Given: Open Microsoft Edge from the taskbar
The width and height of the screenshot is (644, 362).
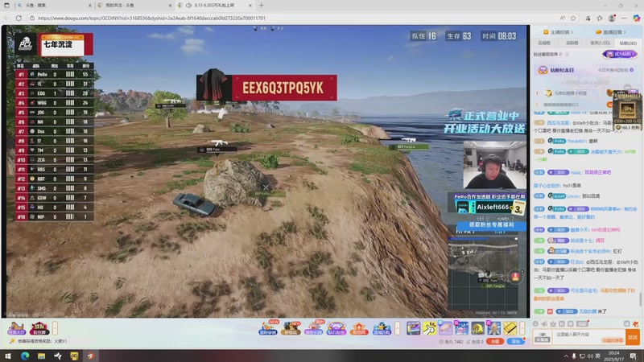Looking at the screenshot, I should pyautogui.click(x=25, y=356).
